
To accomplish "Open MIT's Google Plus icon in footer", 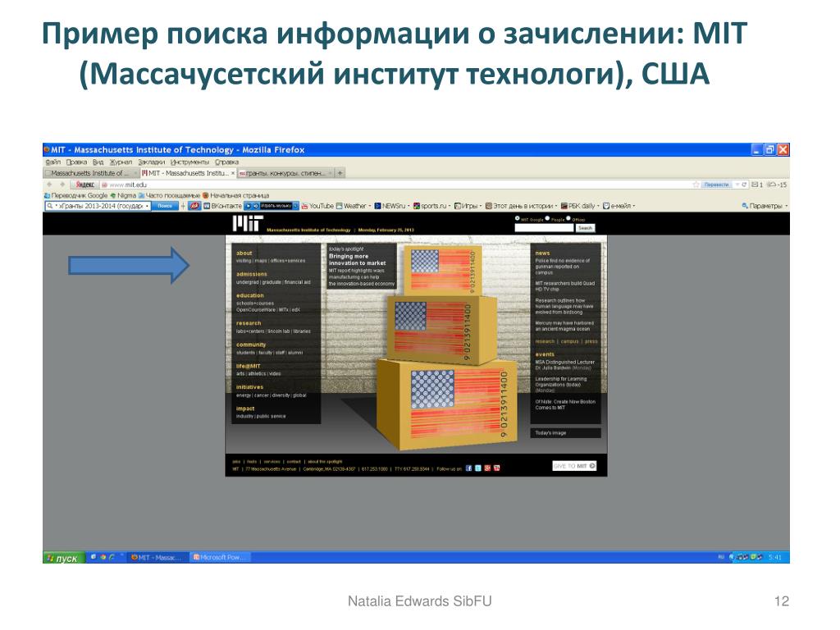I will click(x=487, y=468).
